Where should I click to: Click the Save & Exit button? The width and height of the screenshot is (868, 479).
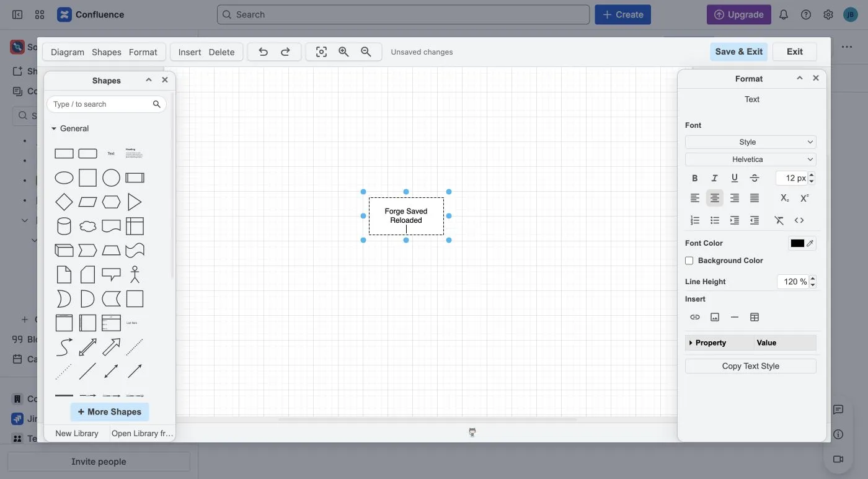739,51
